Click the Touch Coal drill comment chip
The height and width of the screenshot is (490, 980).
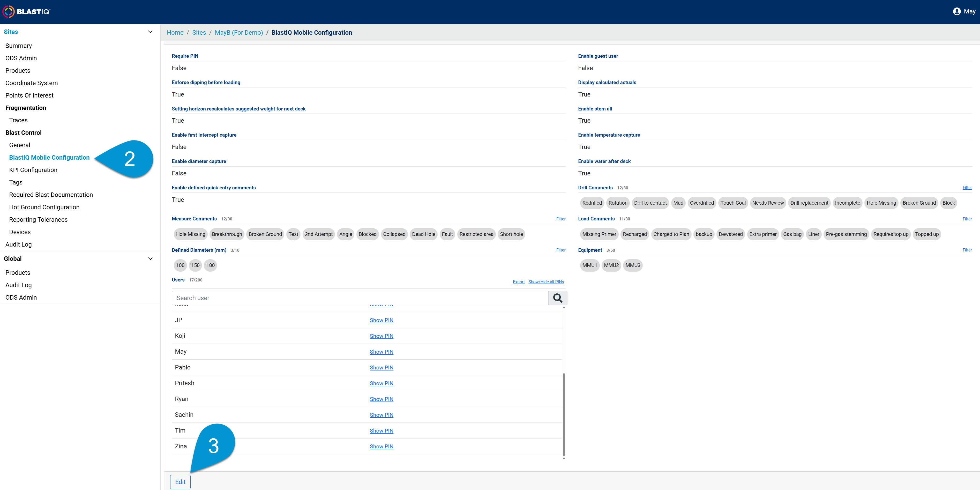(733, 203)
